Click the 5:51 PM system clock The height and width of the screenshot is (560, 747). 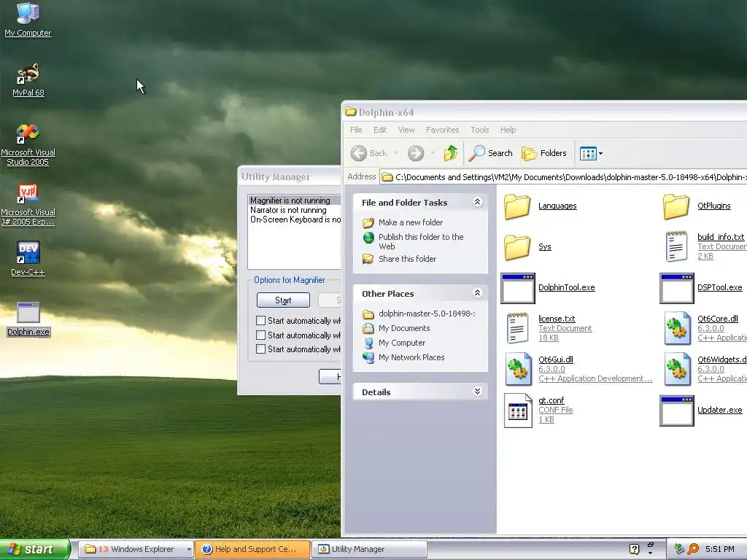pos(720,549)
